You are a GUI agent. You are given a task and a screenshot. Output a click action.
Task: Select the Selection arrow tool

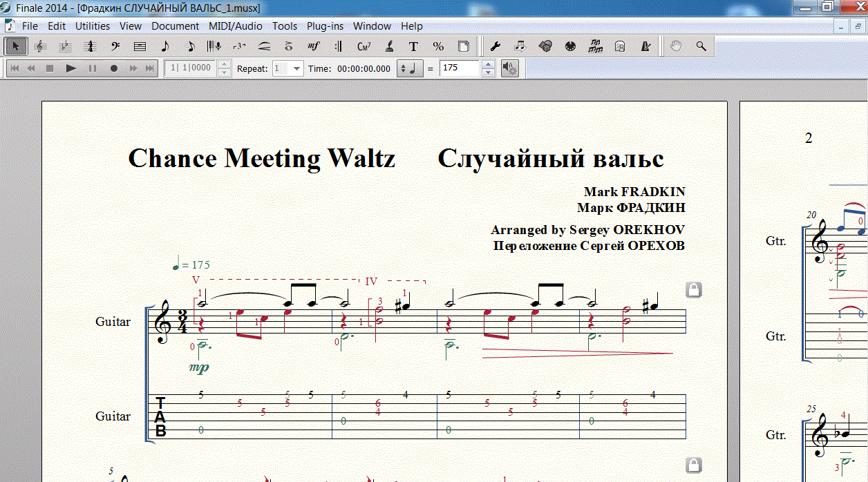(x=15, y=46)
